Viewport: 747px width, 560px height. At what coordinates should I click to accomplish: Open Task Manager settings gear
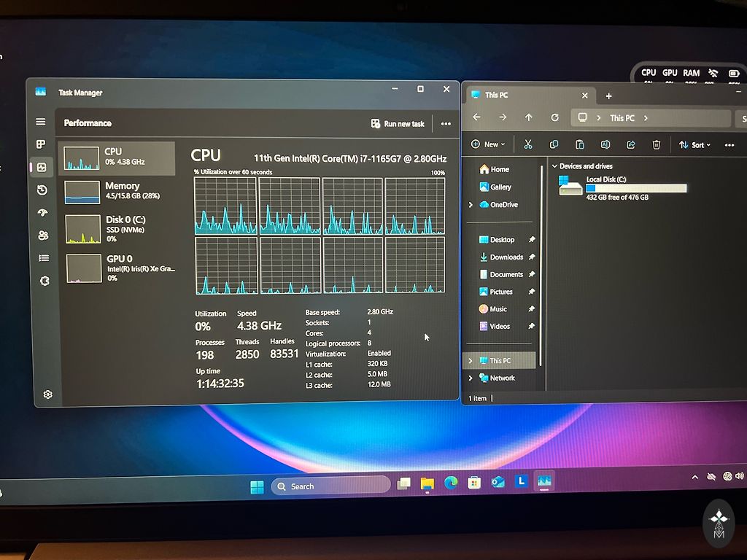(x=47, y=394)
